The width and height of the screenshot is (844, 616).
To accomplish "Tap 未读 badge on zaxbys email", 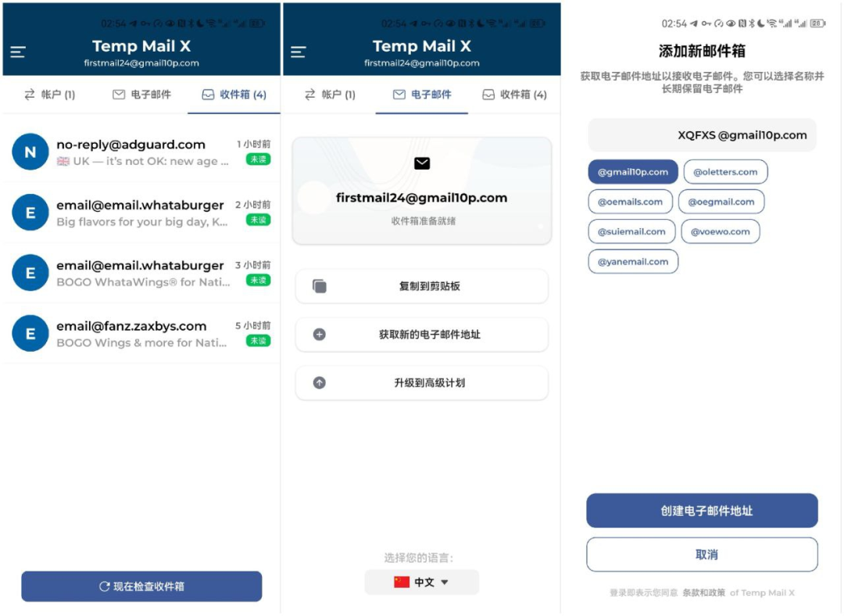I will 259,341.
